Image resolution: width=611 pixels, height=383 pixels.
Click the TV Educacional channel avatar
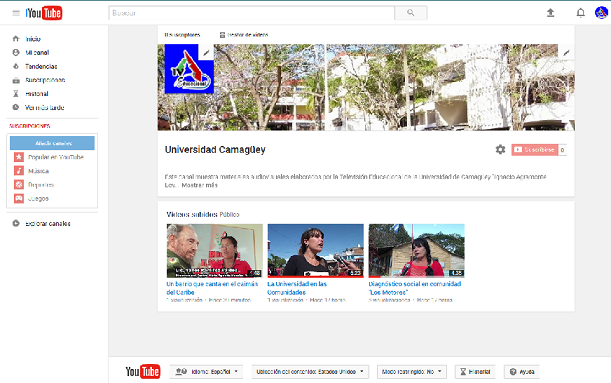189,69
